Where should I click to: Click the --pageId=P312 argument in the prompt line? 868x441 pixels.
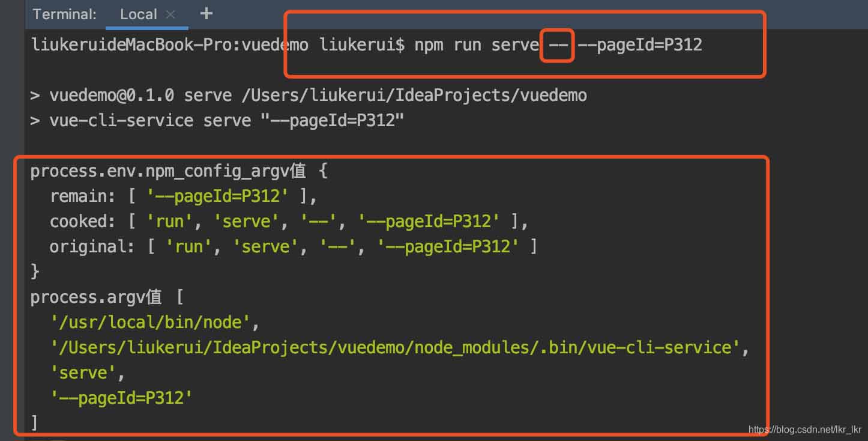[639, 45]
